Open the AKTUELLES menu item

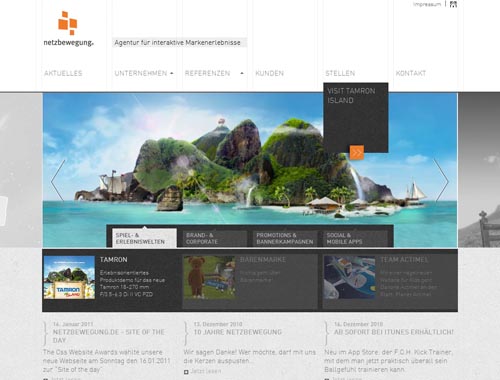click(x=63, y=73)
